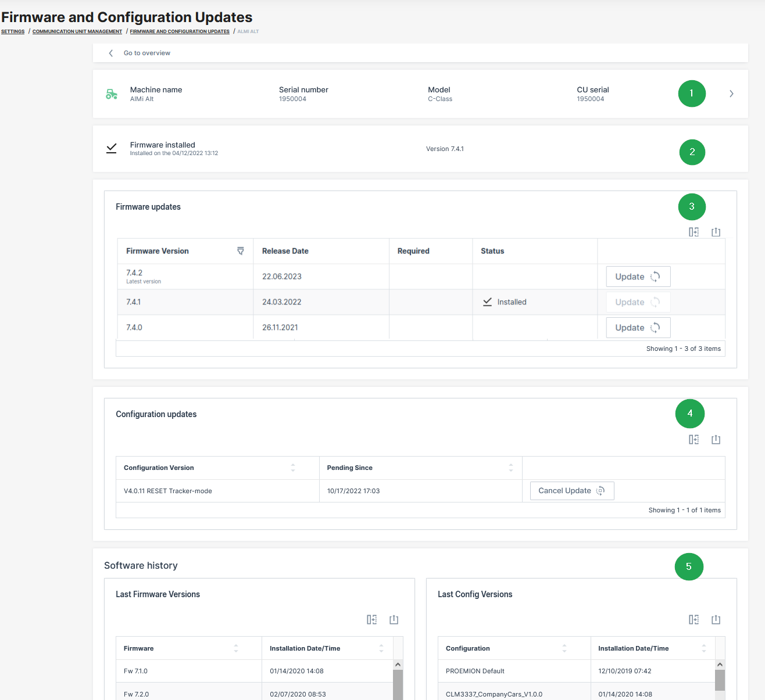The image size is (765, 700).
Task: Cancel the V4.0.11 RESET Tracker-mode update
Action: pos(571,491)
